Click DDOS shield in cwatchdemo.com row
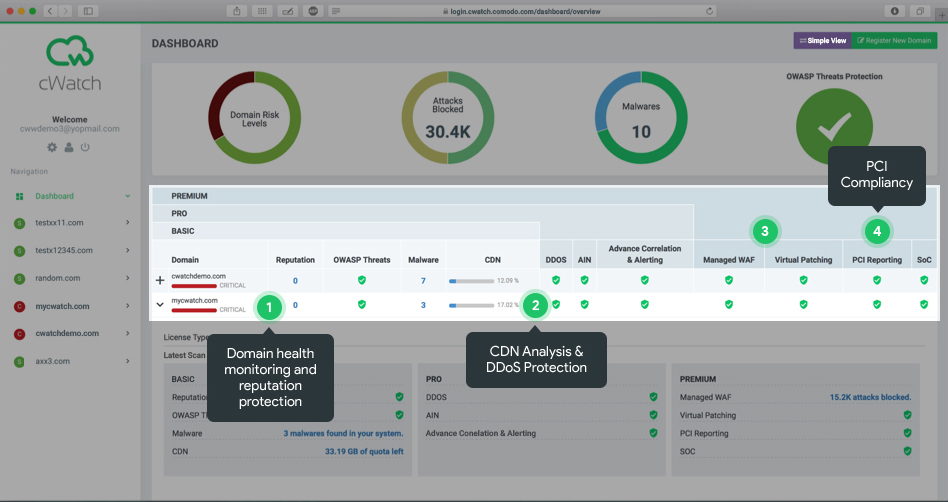Screen dimensions: 948x502 [x=556, y=280]
